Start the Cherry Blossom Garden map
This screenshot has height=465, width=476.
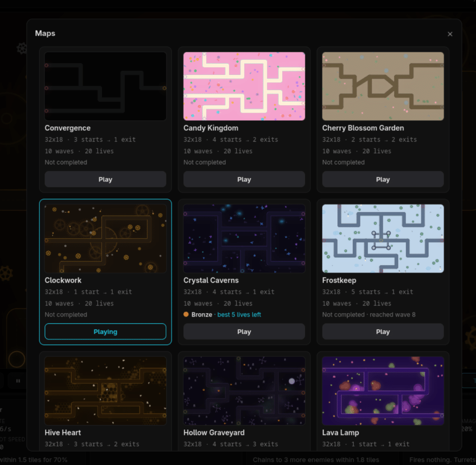[x=383, y=179]
